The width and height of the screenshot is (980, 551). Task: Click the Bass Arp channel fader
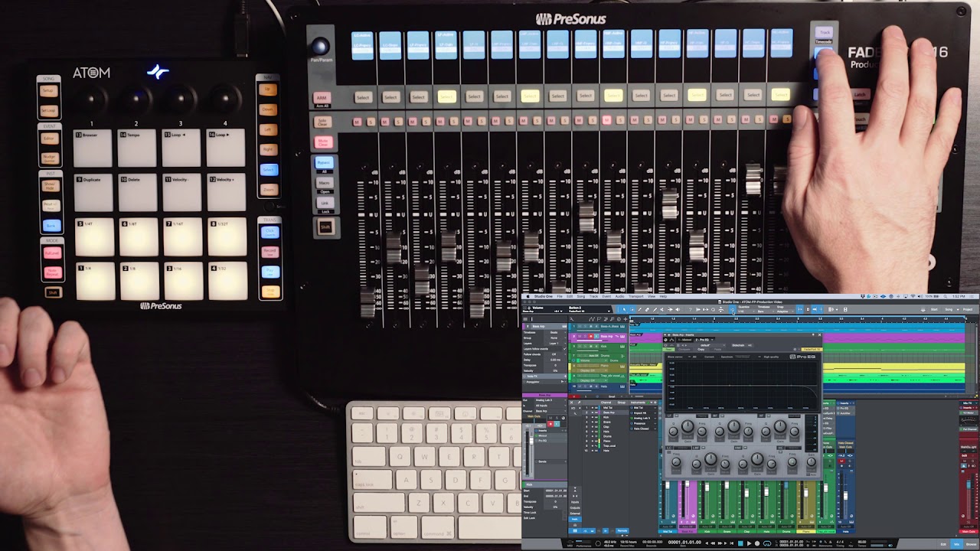(x=688, y=484)
